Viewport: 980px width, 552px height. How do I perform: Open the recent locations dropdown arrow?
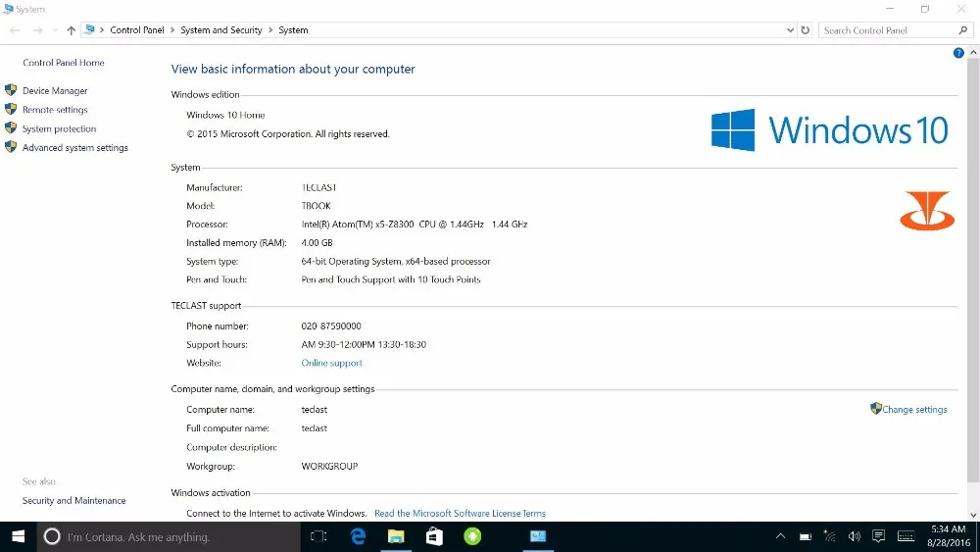(55, 30)
